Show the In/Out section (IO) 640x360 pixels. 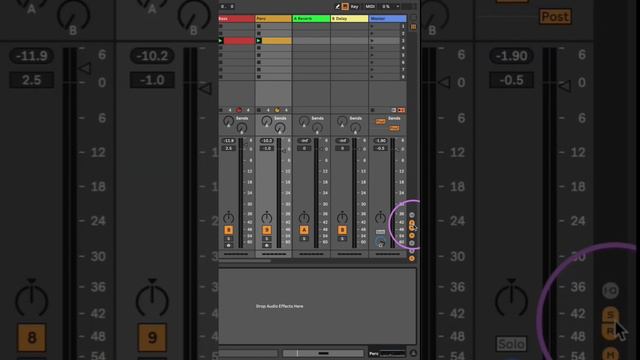[412, 215]
